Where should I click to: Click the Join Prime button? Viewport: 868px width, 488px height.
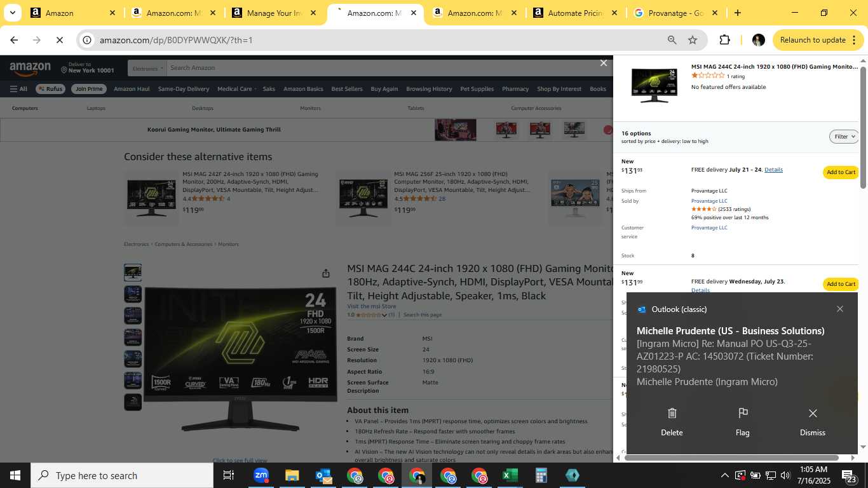coord(88,89)
